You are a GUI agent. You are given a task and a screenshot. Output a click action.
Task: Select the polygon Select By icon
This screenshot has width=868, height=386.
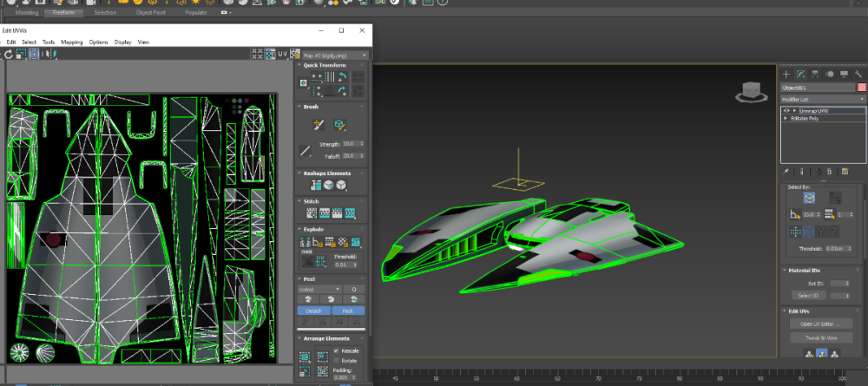tap(809, 197)
